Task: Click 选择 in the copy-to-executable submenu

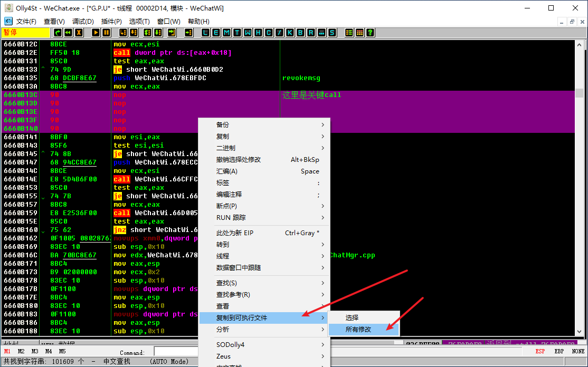Action: click(364, 317)
